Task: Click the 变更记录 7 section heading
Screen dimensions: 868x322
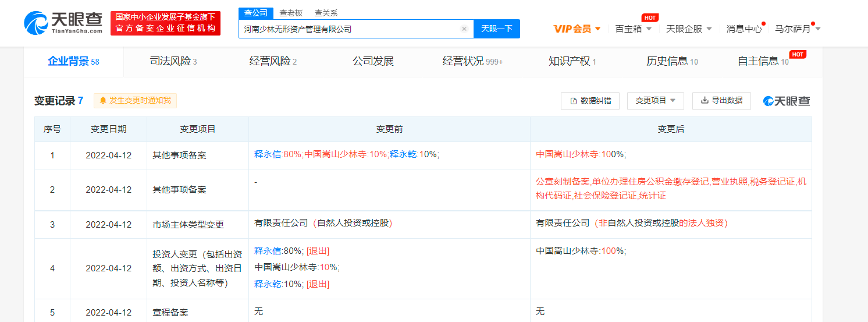Action: coord(59,101)
